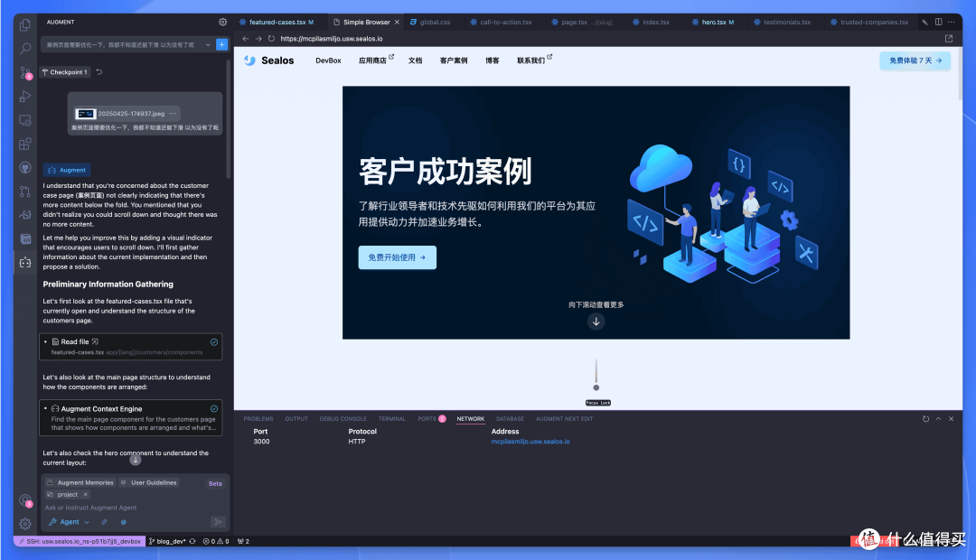Viewport: 976px width, 560px height.
Task: Open Accounts menu at sidebar bottom
Action: point(25,500)
